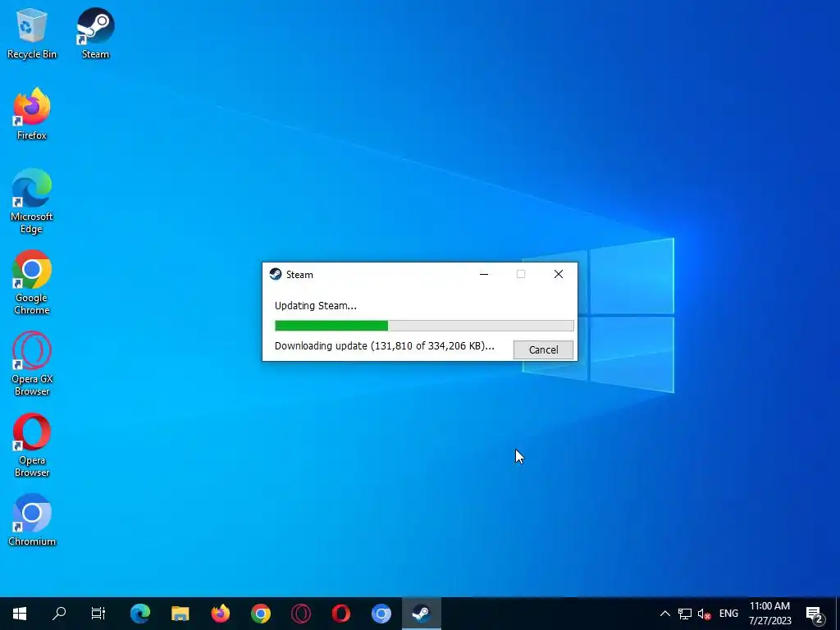Viewport: 840px width, 630px height.
Task: Open File Explorer from the taskbar
Action: pyautogui.click(x=180, y=614)
